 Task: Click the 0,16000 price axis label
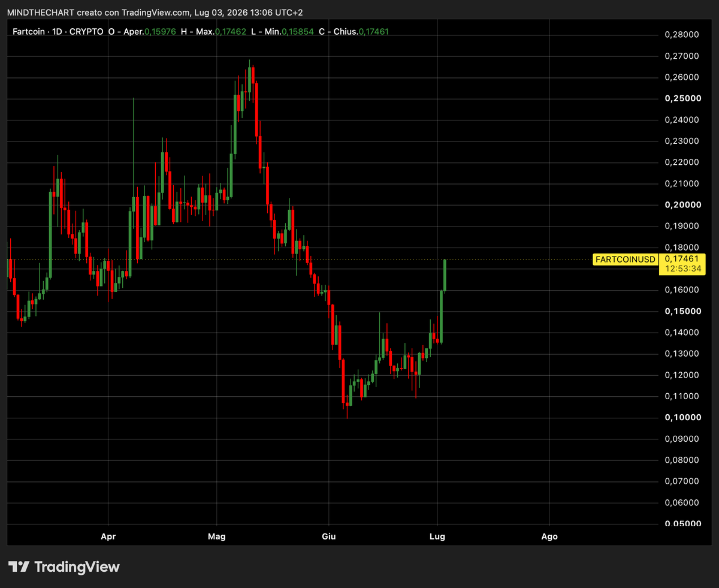coord(682,290)
